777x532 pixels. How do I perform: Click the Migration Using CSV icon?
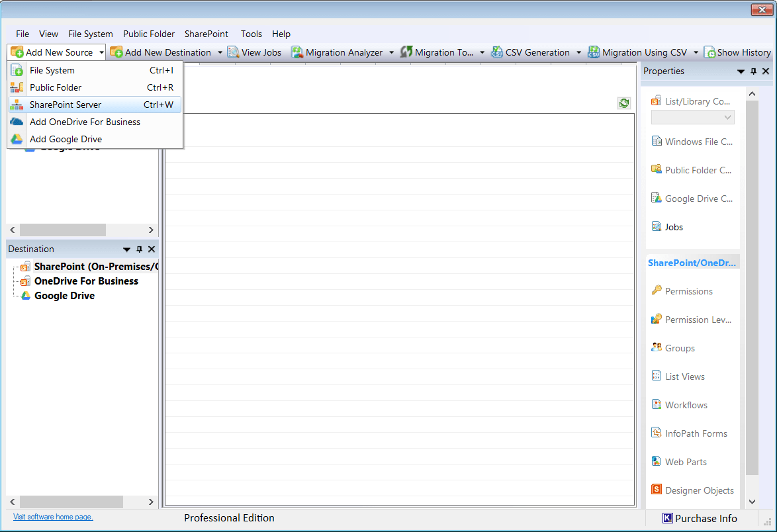[x=594, y=52]
